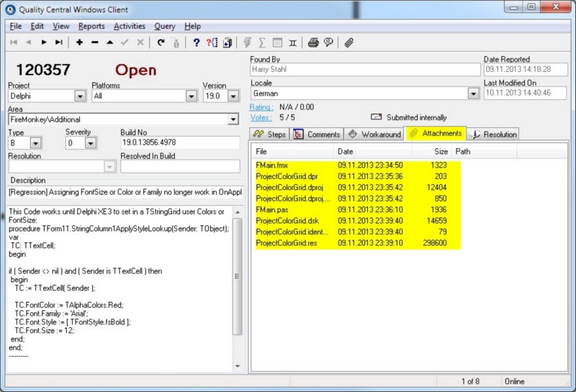Viewport: 576px width, 392px height.
Task: Click the post edit checkmark icon
Action: (125, 42)
